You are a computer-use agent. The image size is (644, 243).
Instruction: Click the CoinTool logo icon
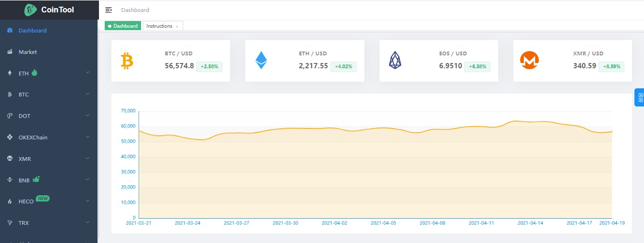point(31,10)
